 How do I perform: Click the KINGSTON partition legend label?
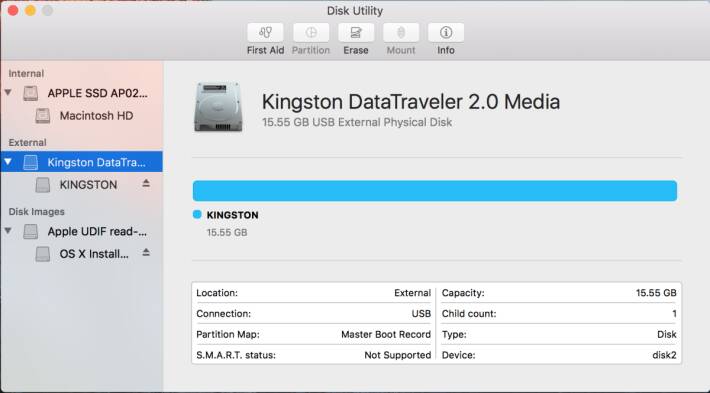point(232,215)
